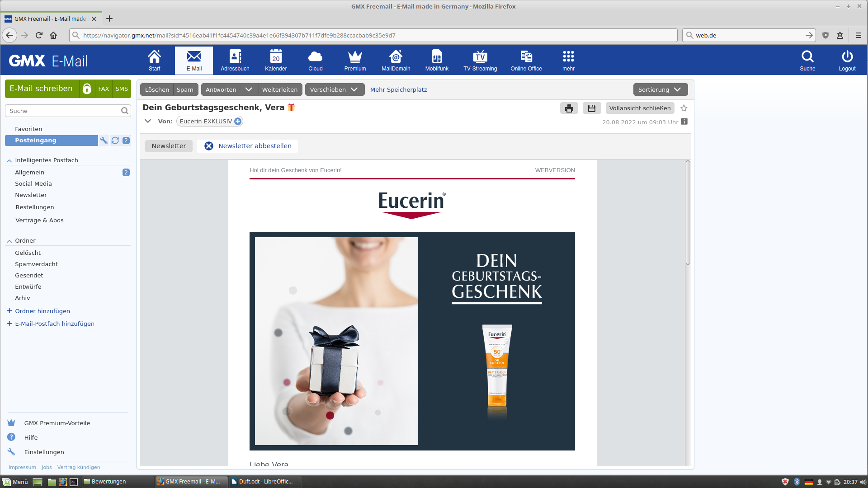This screenshot has width=868, height=488.
Task: Mark the email as Spam
Action: pos(185,89)
